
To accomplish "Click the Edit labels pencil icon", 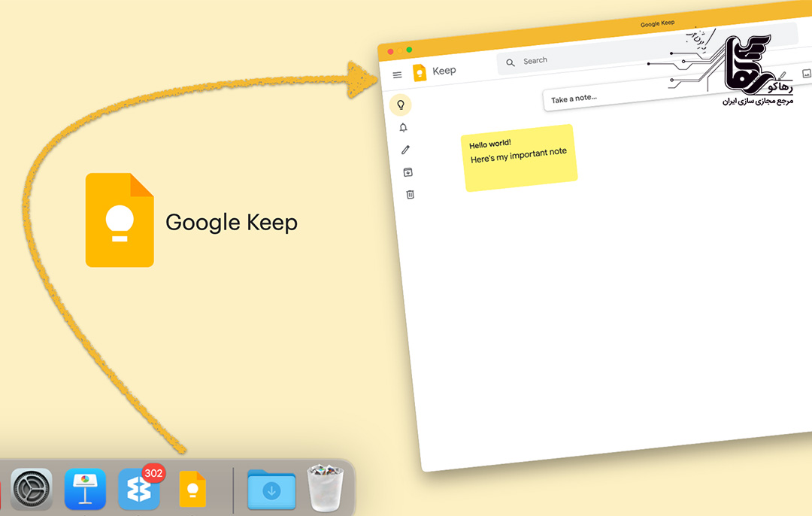I will [x=405, y=150].
